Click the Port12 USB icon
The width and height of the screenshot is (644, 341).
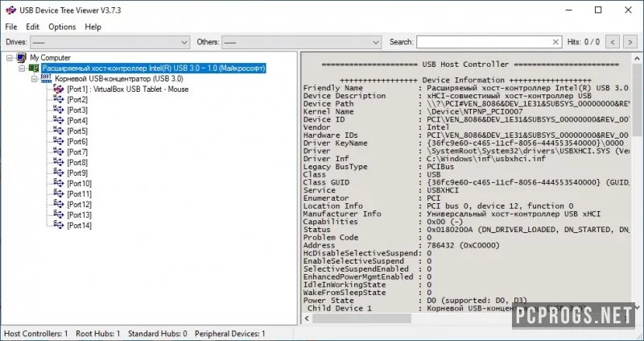pyautogui.click(x=59, y=205)
